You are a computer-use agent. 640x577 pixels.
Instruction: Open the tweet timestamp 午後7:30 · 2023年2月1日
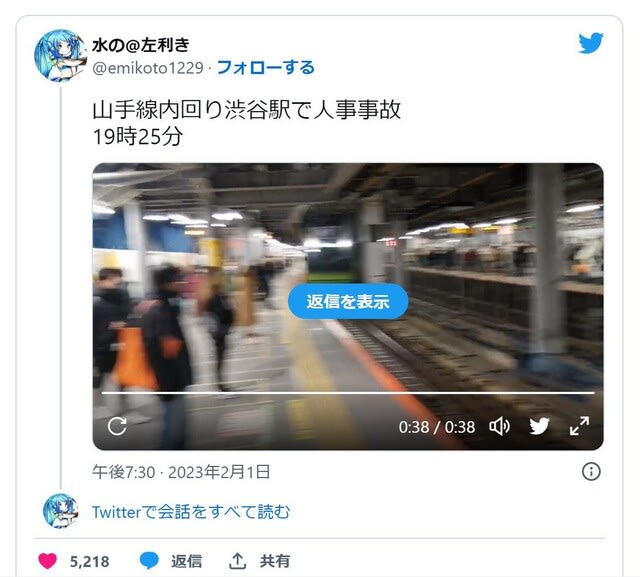(x=181, y=472)
